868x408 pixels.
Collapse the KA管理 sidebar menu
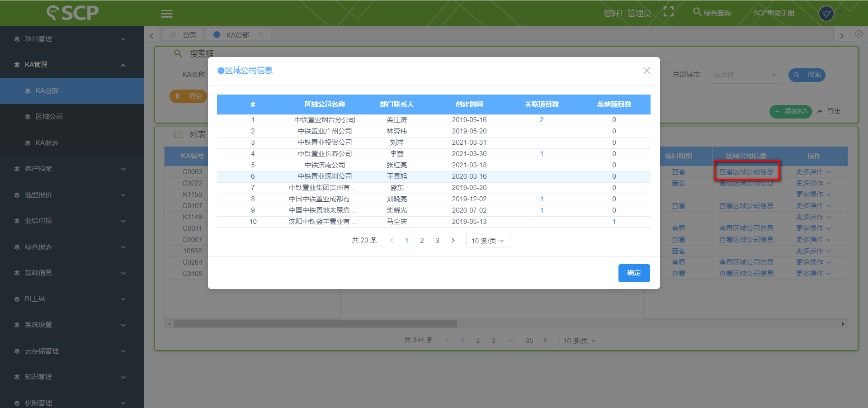[72, 65]
